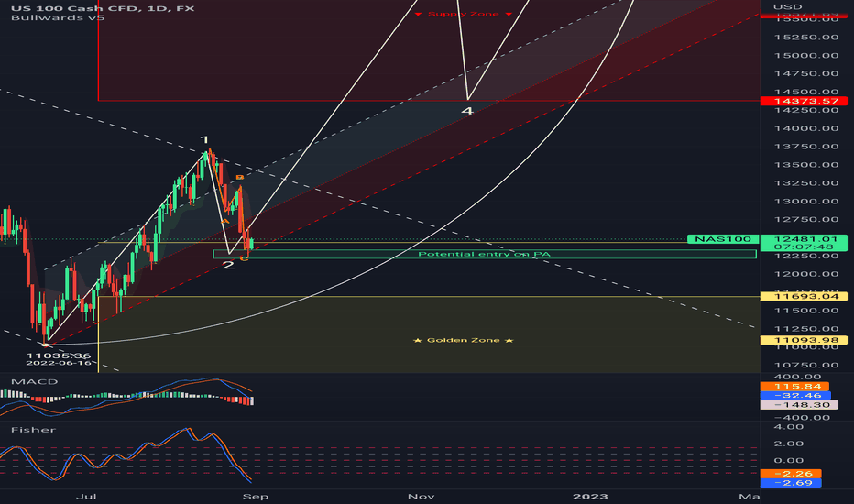Select the orange MACD value 115.84

(x=794, y=387)
